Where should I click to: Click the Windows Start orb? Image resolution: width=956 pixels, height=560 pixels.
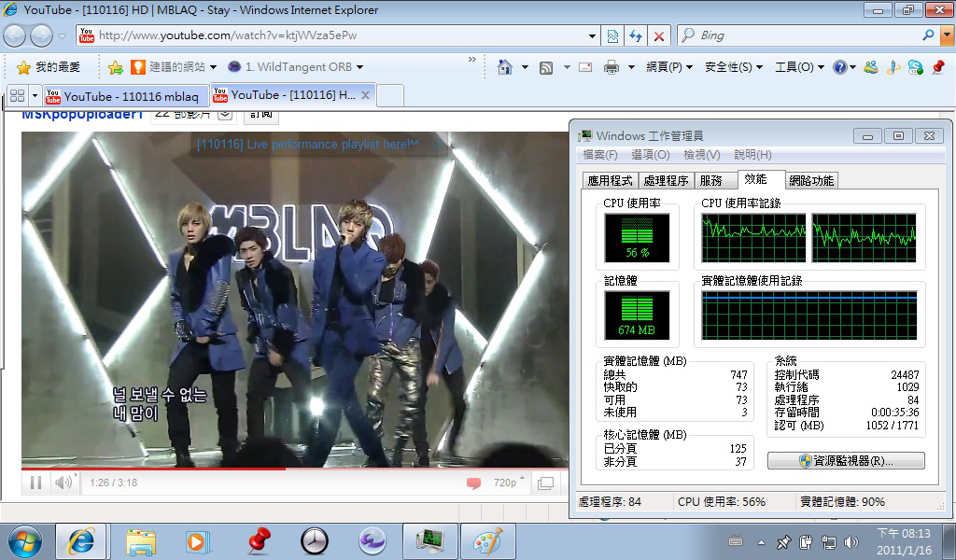[x=25, y=541]
